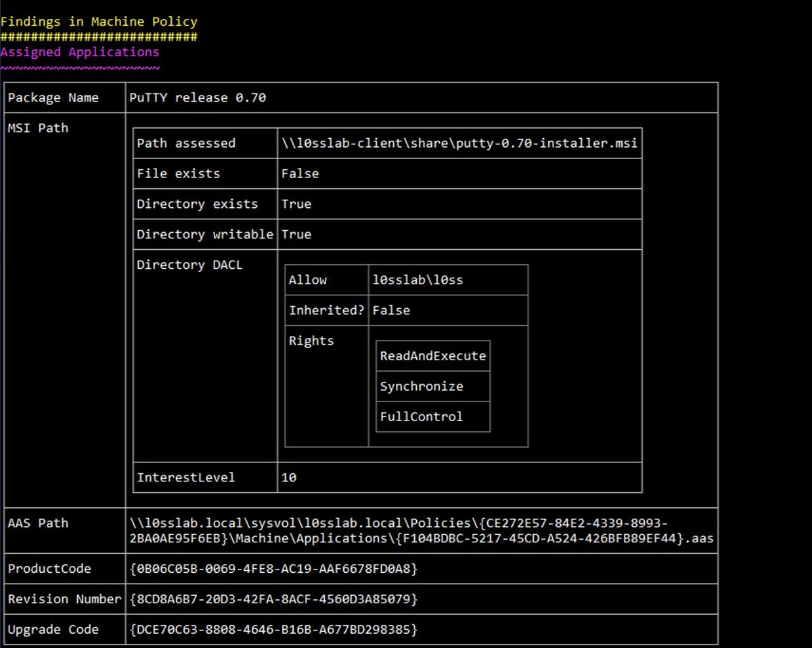Image resolution: width=812 pixels, height=648 pixels.
Task: Click the 'PuTTY release 0.70' package name
Action: coord(198,98)
